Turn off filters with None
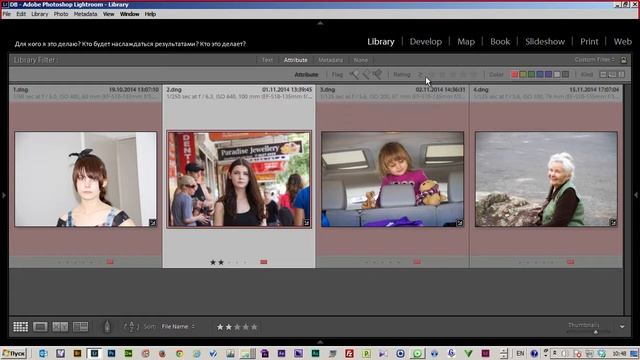This screenshot has width=640, height=360. [x=360, y=60]
